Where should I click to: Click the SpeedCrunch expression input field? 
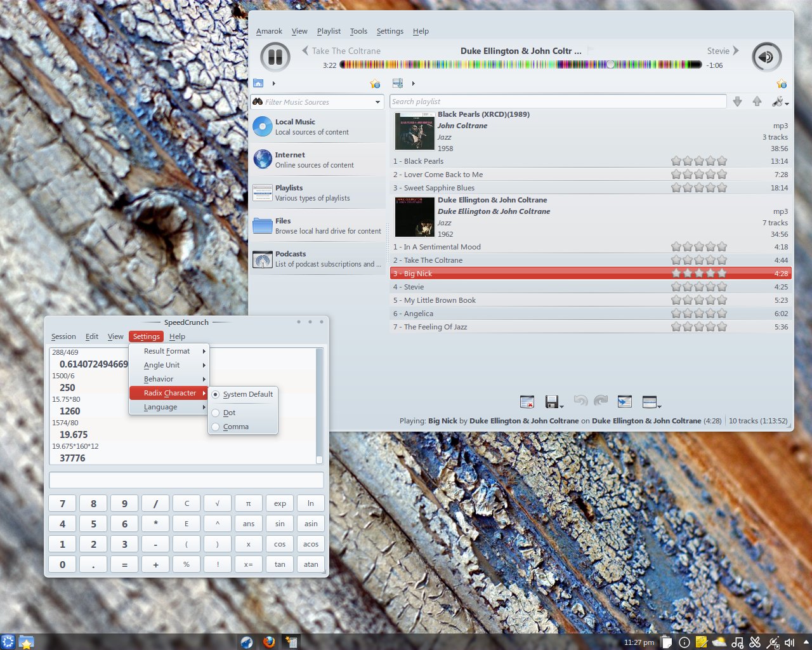pos(187,480)
